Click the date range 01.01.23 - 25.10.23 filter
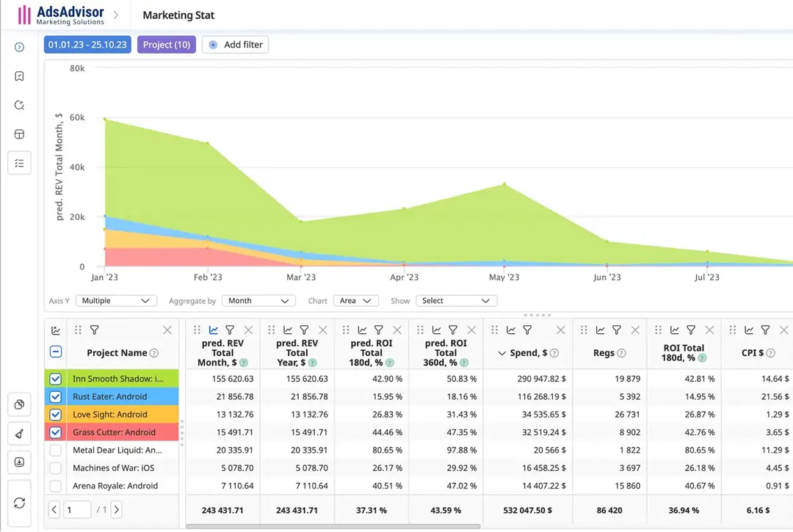Image resolution: width=793 pixels, height=532 pixels. pos(87,45)
